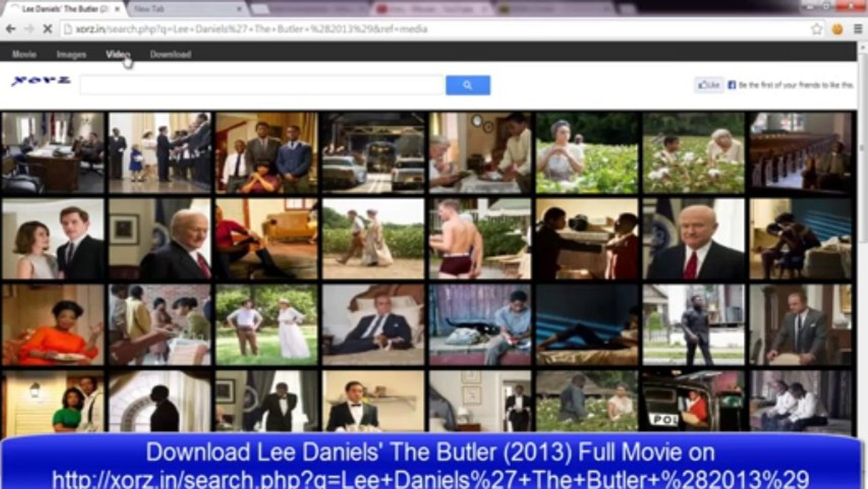Open thumbnail of woman and young man in suit
This screenshot has height=489, width=868.
pyautogui.click(x=54, y=238)
